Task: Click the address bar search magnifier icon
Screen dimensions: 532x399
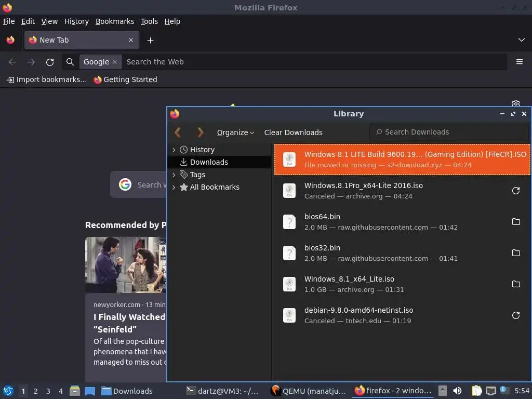Action: coord(70,62)
